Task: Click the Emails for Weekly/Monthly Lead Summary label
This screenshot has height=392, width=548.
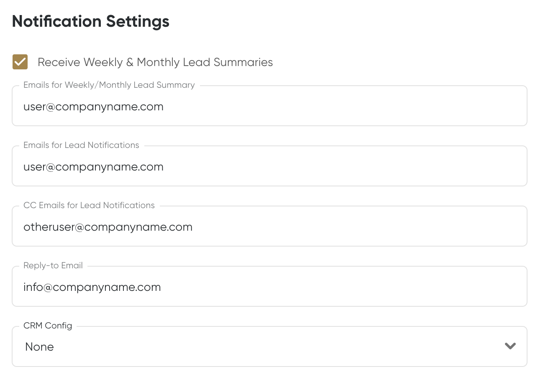Action: (x=109, y=85)
